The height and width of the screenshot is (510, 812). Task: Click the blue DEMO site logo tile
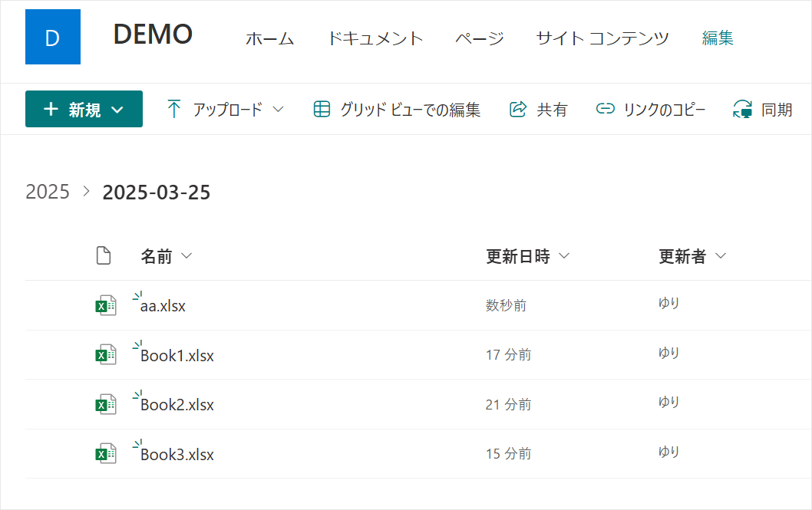tap(53, 37)
